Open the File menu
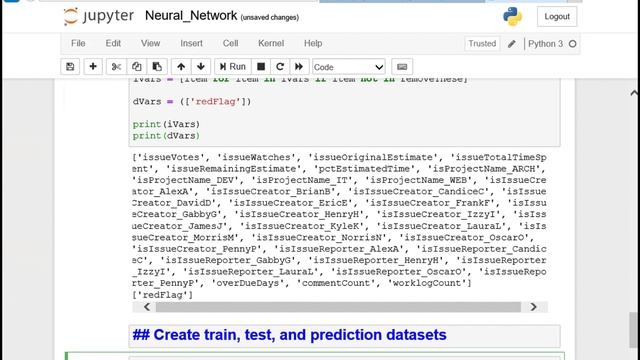 click(78, 43)
